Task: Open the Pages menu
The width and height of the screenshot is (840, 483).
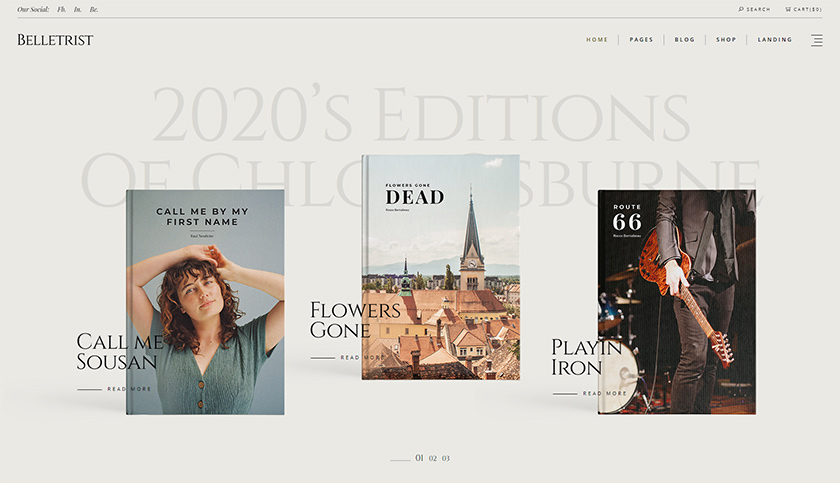Action: pos(641,40)
